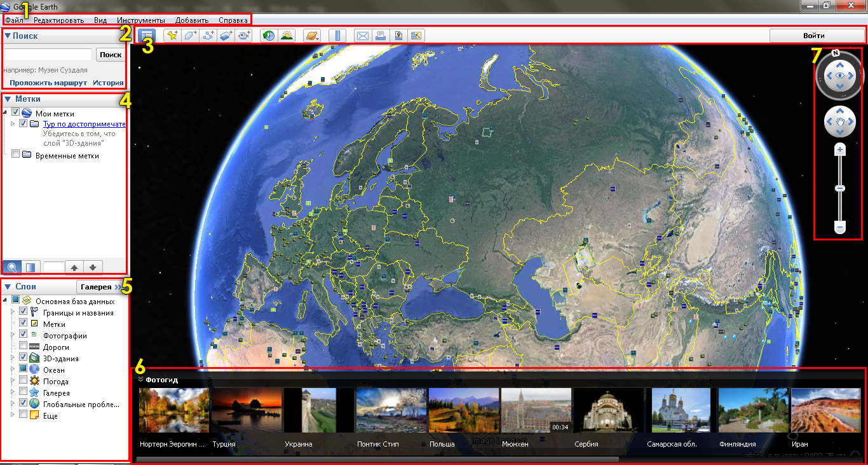
Task: Collapse the Метки panel triangle
Action: tap(8, 99)
